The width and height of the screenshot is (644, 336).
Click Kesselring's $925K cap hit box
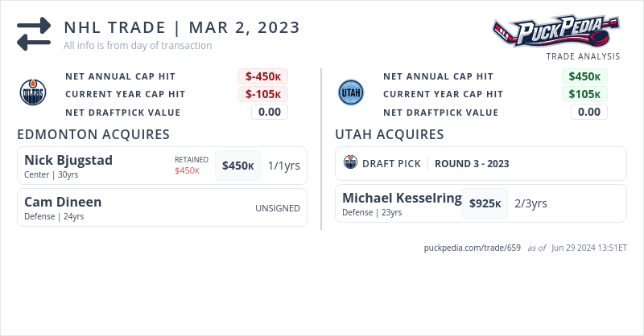[485, 203]
